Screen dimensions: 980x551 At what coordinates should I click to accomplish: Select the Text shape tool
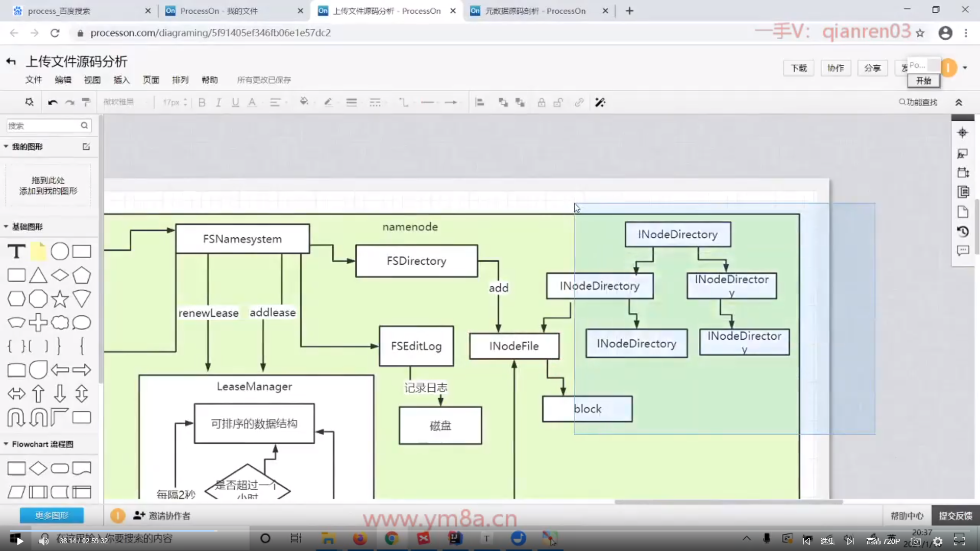(x=16, y=252)
